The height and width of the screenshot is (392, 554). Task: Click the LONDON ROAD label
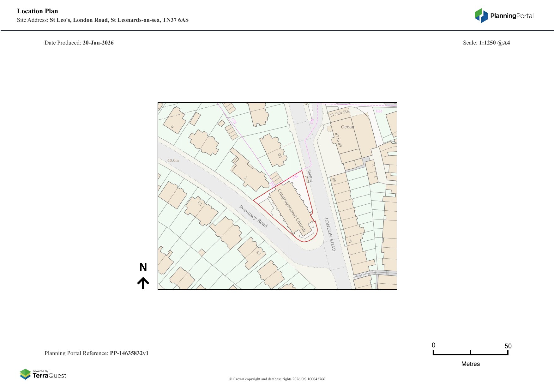coord(330,234)
